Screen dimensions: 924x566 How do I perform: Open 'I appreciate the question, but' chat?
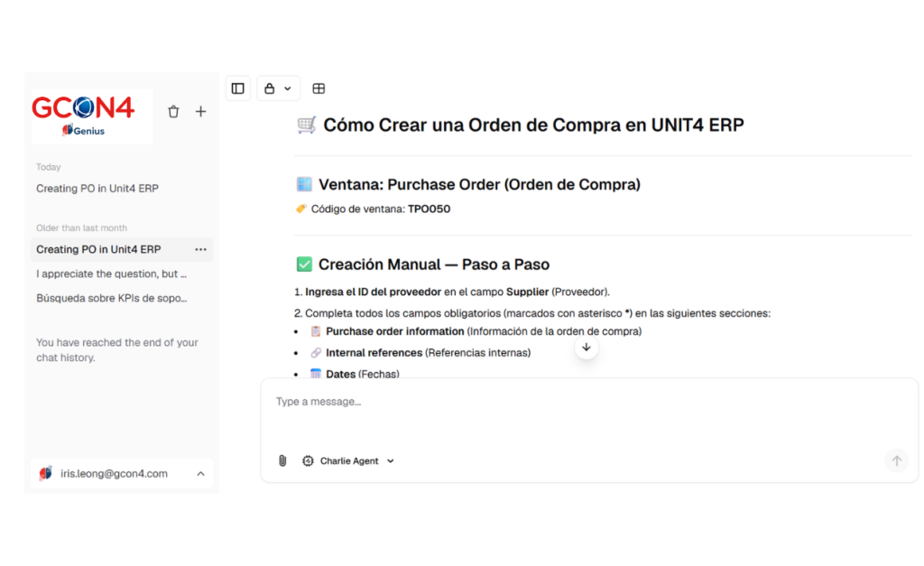(x=111, y=274)
